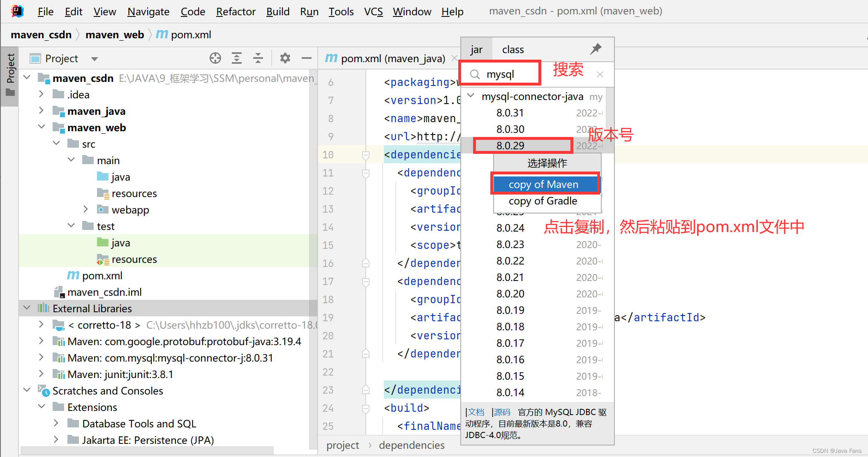Click the pom.xml file icon in tree
The height and width of the screenshot is (457, 868).
coord(73,275)
